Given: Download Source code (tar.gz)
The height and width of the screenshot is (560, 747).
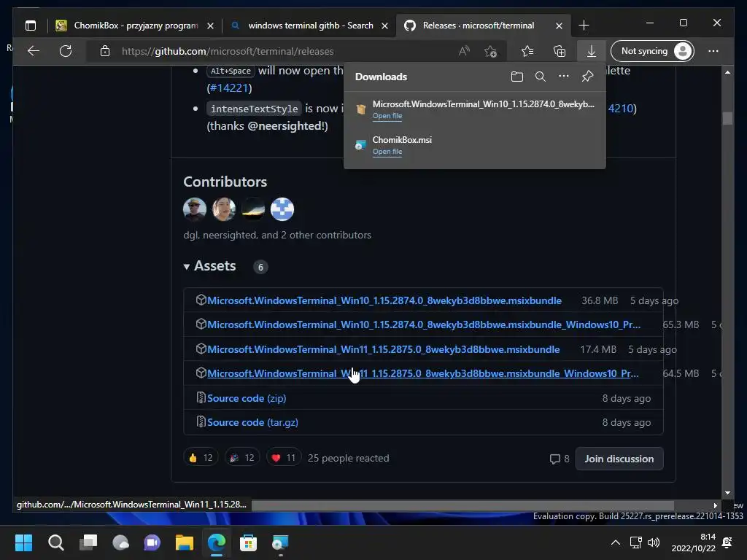Looking at the screenshot, I should click(252, 422).
